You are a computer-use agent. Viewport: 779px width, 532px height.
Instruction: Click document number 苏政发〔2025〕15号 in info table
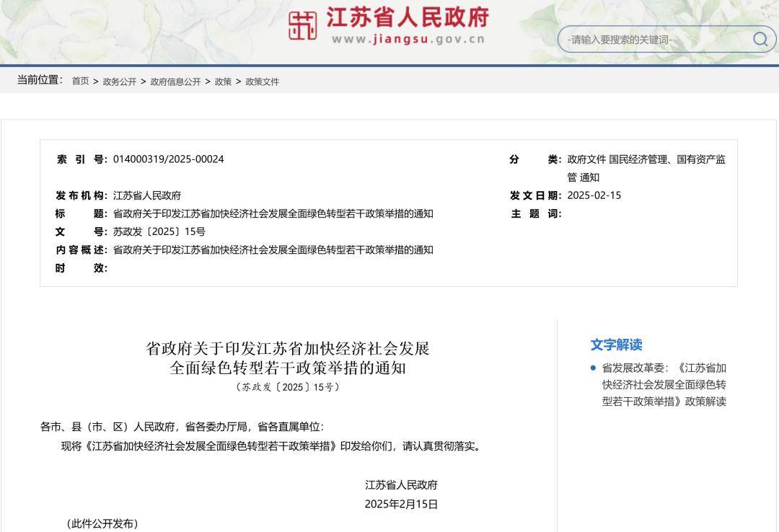(x=159, y=231)
